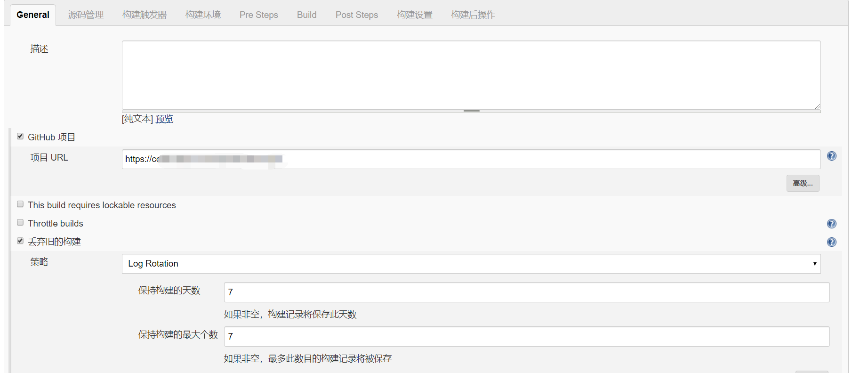Switch to the Post Steps tab
Image resolution: width=868 pixels, height=373 pixels.
357,15
